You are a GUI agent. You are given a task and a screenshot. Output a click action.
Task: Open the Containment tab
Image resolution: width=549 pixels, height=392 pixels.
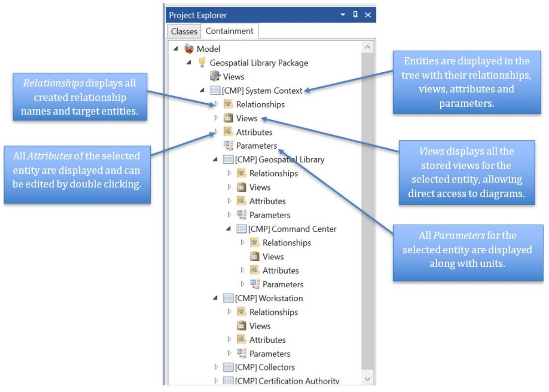pos(229,31)
